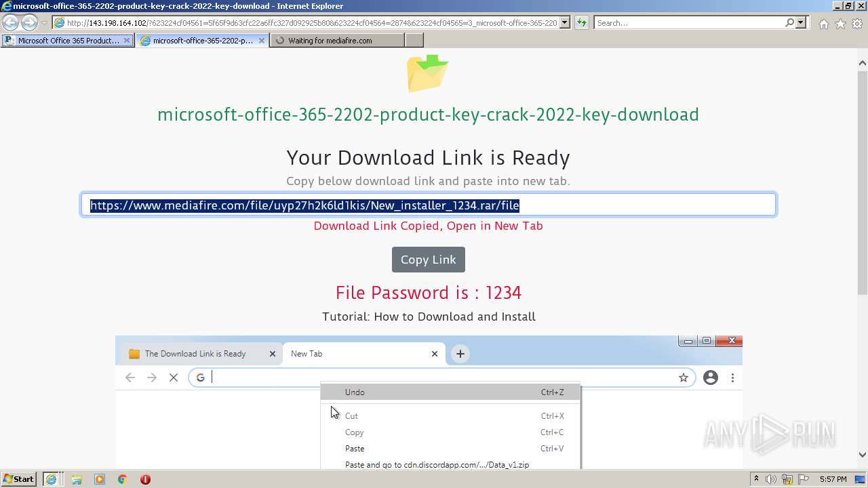Viewport: 868px width, 488px height.
Task: Click the search magnifier icon
Action: point(789,22)
